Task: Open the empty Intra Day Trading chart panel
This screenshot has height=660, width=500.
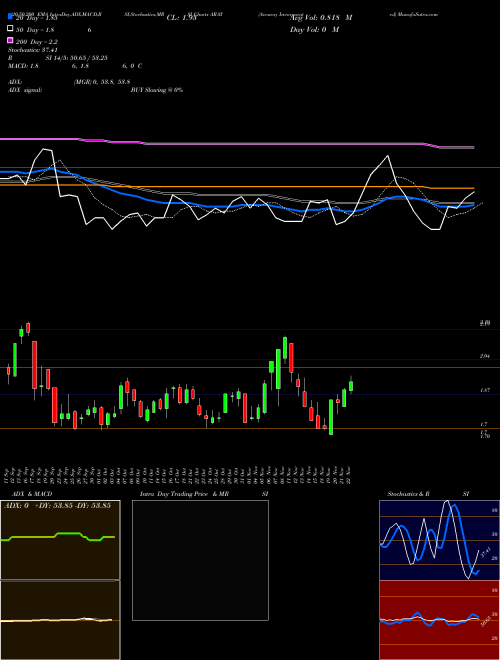Action: [200, 560]
